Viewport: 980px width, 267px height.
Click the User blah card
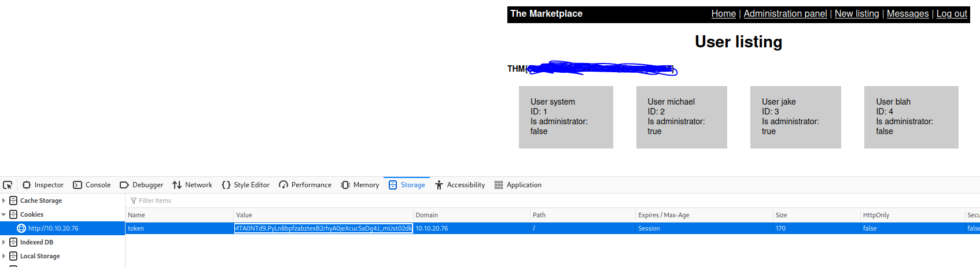[911, 117]
